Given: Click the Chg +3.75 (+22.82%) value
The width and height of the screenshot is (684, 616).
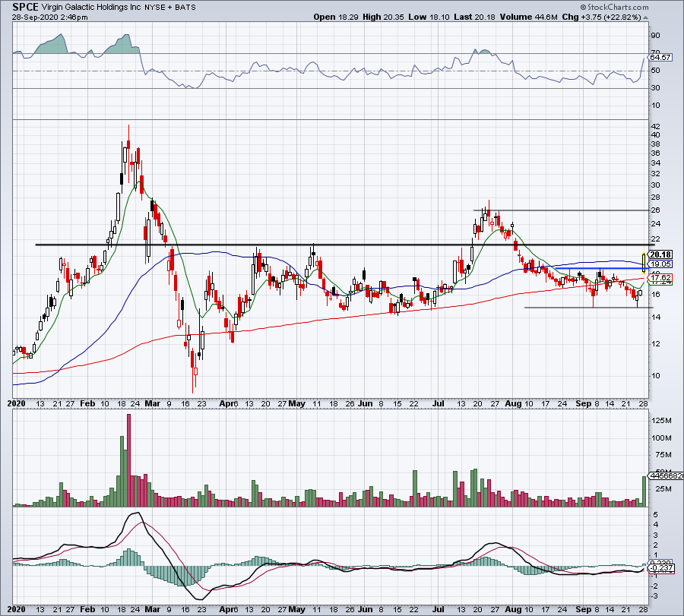Looking at the screenshot, I should point(602,17).
